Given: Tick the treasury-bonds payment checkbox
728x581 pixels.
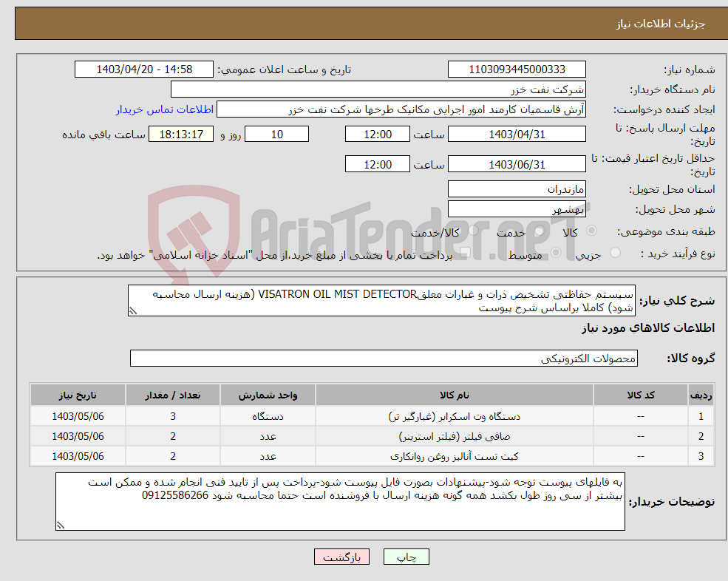Looking at the screenshot, I should tap(465, 253).
